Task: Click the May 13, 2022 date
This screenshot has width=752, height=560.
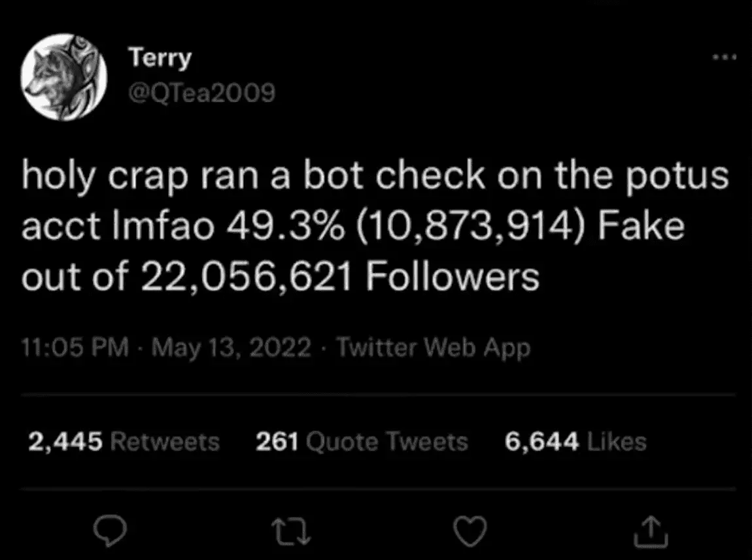Action: coord(231,348)
